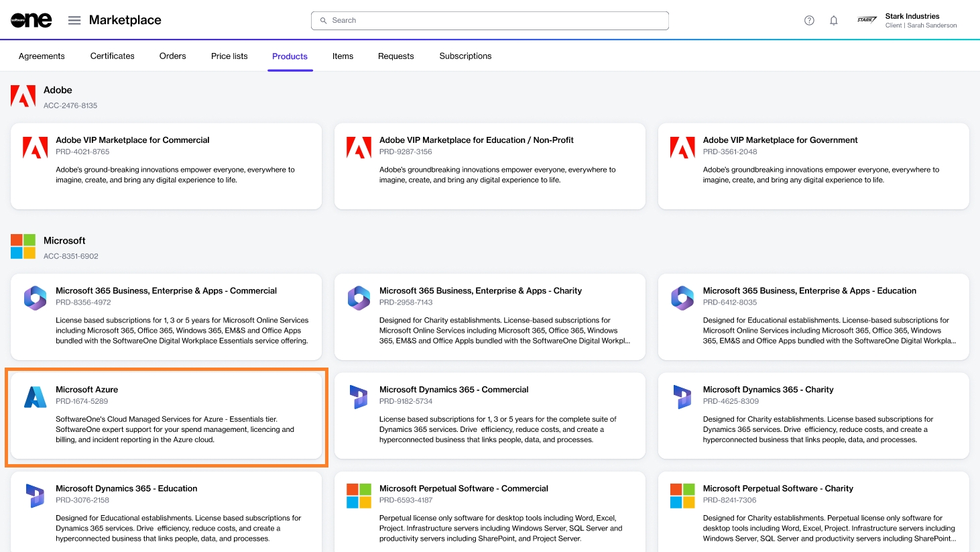Click the Dynamics 365 - Commercial icon
The height and width of the screenshot is (552, 980).
point(359,397)
